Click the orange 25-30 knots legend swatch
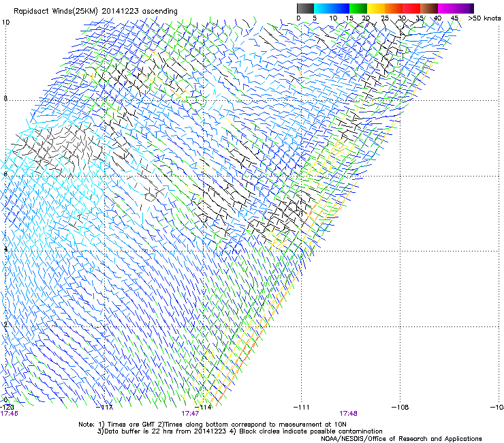This screenshot has height=443, width=504. coord(394,8)
